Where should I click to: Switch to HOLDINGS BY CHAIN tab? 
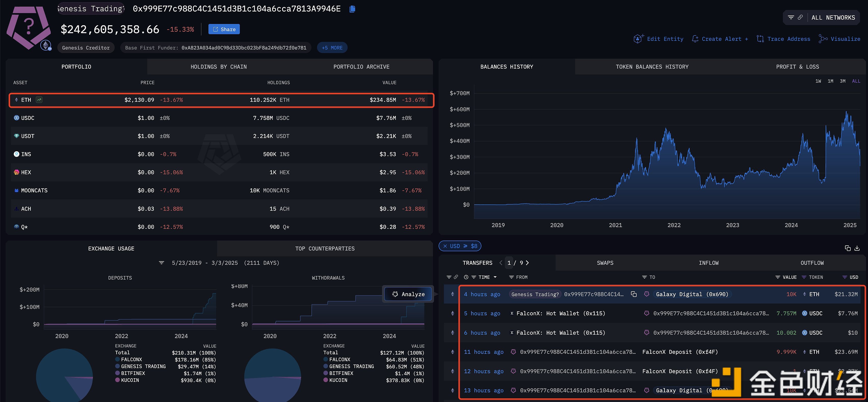(218, 67)
